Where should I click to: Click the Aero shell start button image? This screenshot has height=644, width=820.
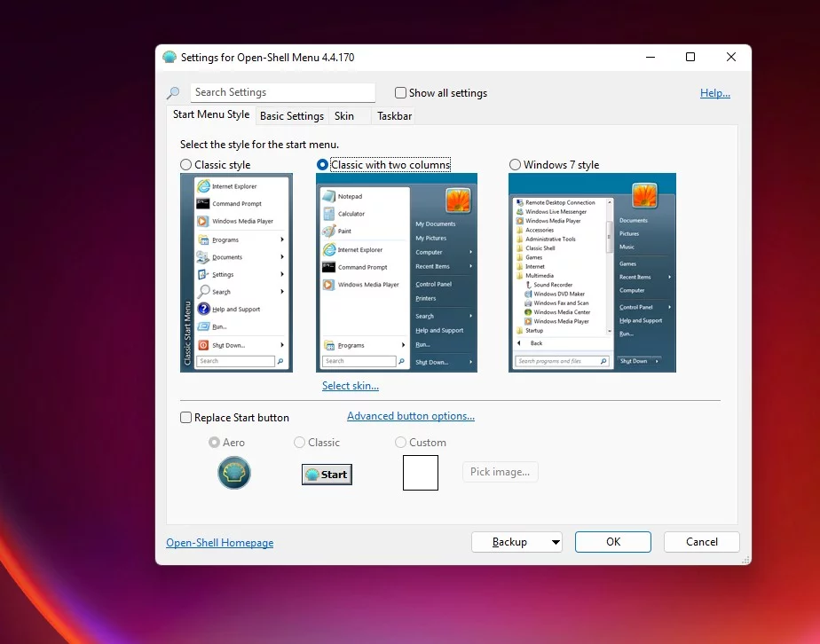[233, 473]
